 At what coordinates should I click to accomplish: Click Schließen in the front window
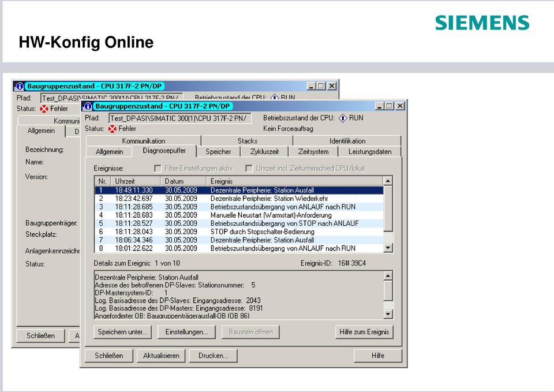coord(109,356)
